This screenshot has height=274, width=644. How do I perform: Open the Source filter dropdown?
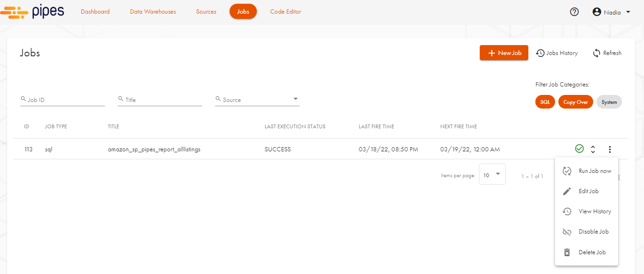[x=257, y=99]
